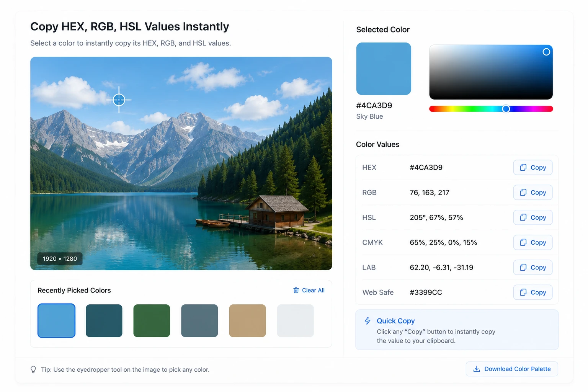Select the dark teal recent swatch
This screenshot has width=588, height=392.
104,321
